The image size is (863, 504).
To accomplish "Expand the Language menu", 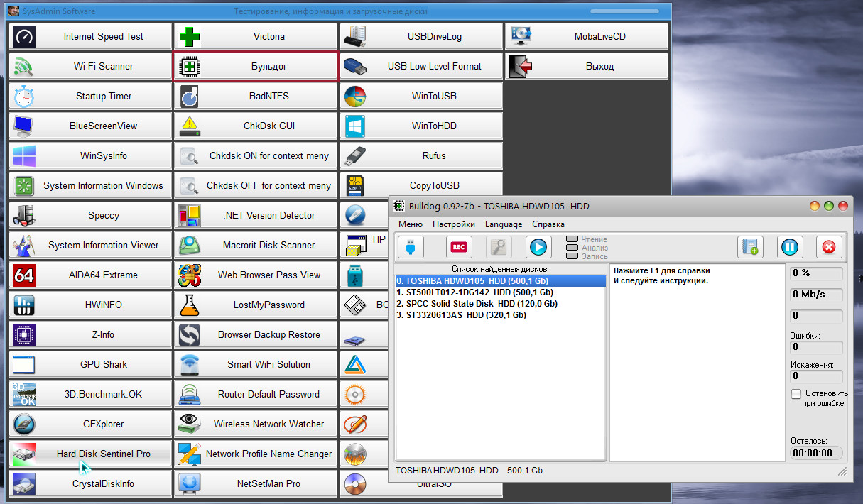I will point(504,224).
